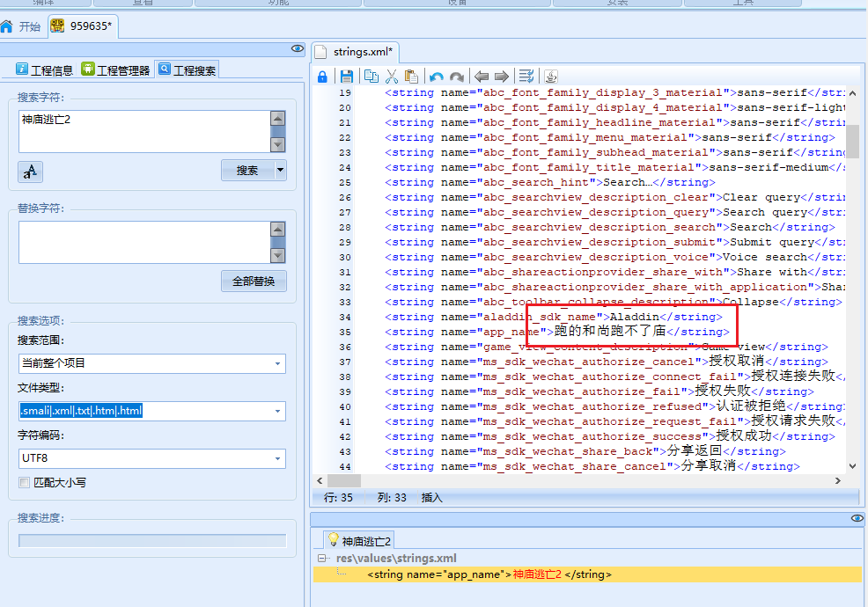Viewport: 868px width, 607px height.
Task: Cut selection with the scissors icon
Action: 392,77
